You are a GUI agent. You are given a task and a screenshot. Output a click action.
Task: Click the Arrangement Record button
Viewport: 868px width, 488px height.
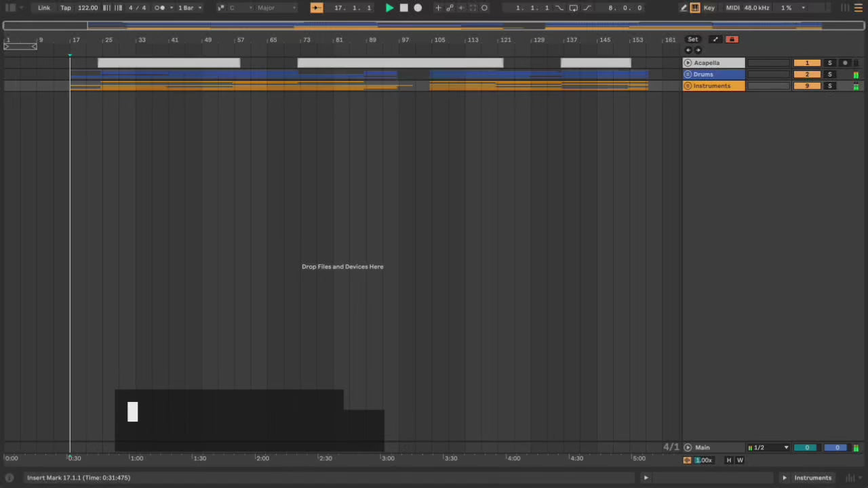pyautogui.click(x=418, y=7)
